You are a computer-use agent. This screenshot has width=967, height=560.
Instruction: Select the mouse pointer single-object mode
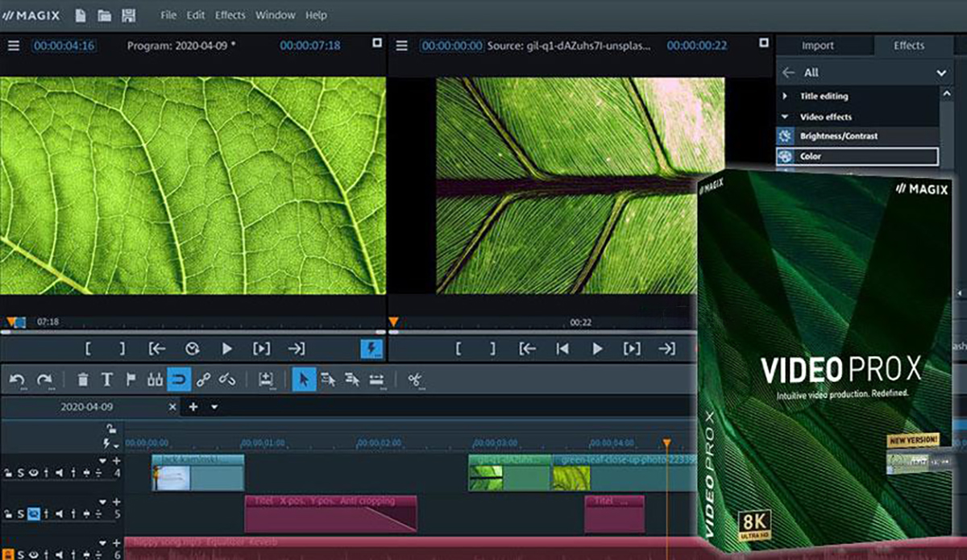click(x=303, y=380)
